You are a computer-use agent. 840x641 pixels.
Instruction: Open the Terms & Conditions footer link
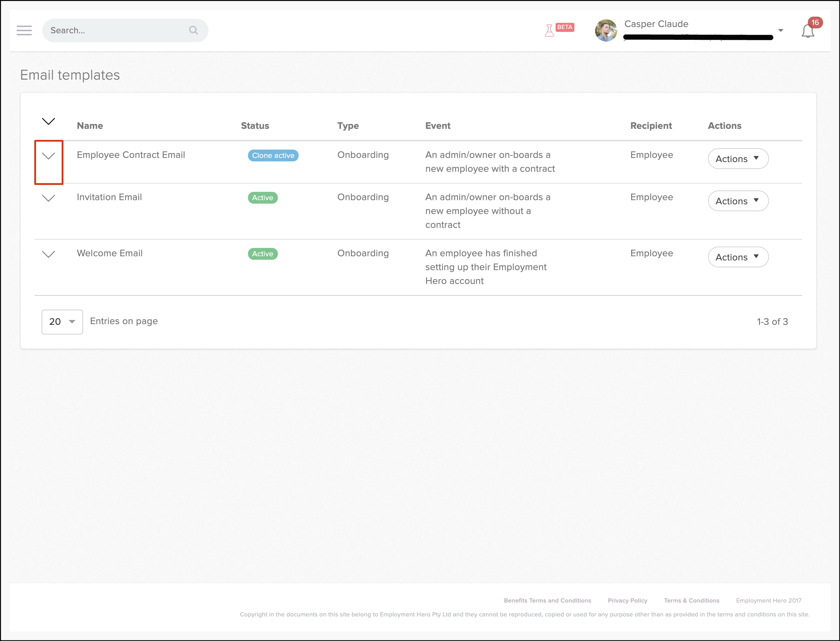[x=691, y=600]
